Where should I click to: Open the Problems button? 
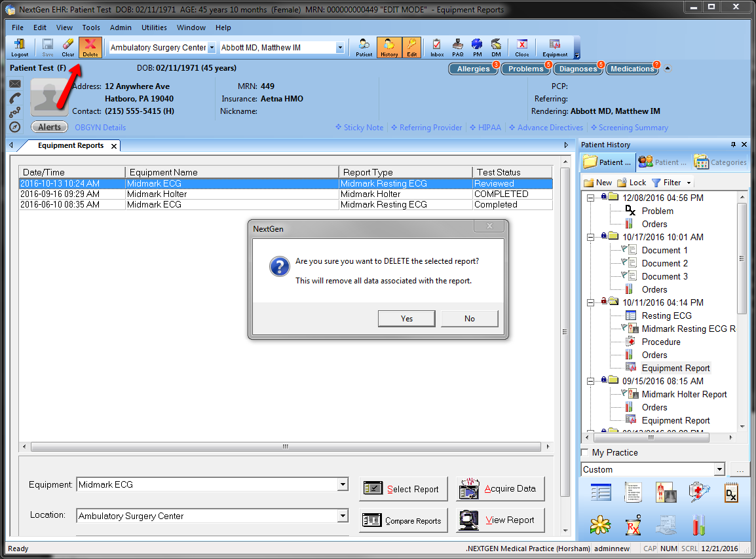pos(525,69)
